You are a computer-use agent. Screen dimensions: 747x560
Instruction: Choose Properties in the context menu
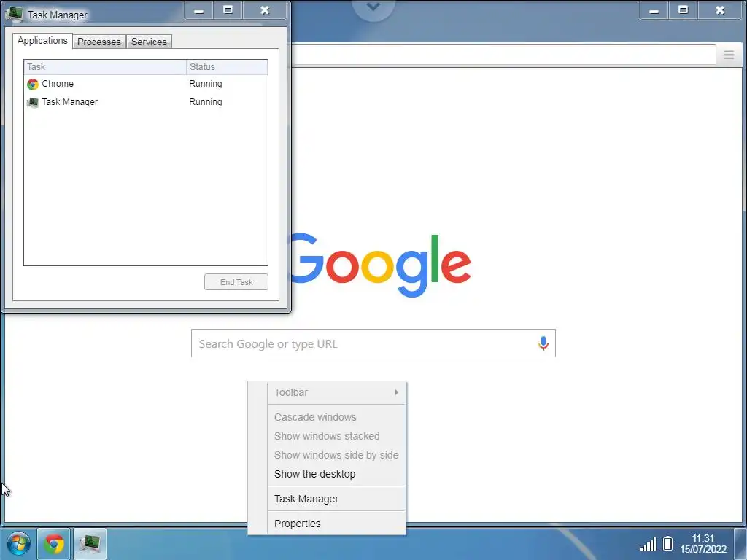(x=327, y=524)
